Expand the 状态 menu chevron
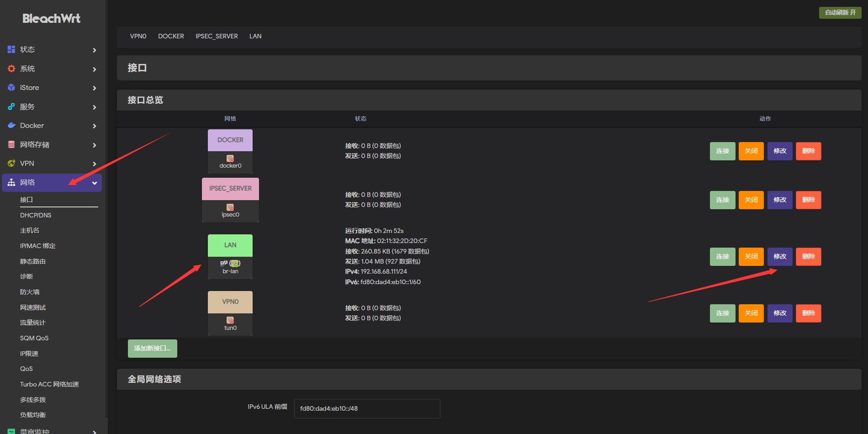The width and height of the screenshot is (868, 434). pyautogui.click(x=95, y=50)
